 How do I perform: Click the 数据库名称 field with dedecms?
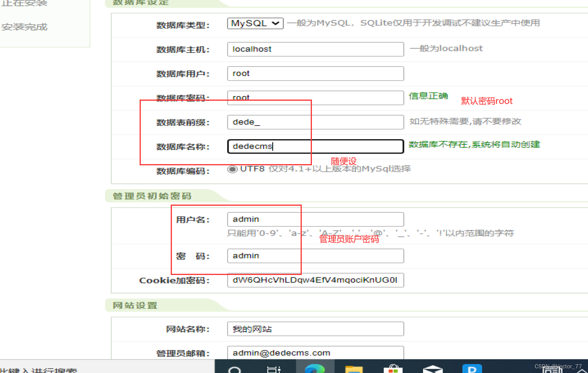click(x=315, y=146)
